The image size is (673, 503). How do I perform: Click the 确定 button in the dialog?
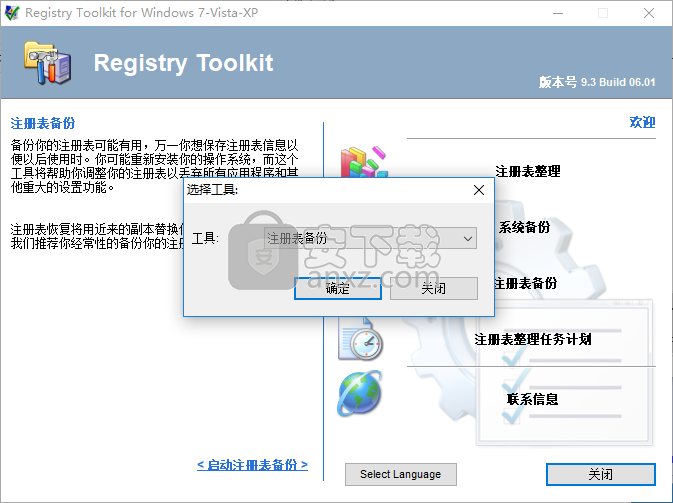[338, 288]
